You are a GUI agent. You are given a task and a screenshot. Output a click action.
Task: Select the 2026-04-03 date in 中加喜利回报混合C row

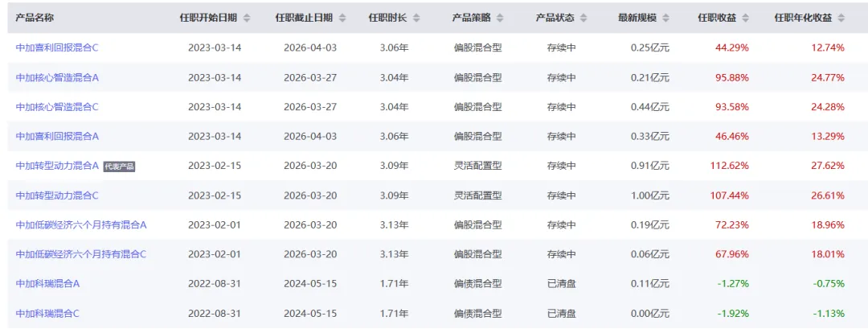(x=310, y=47)
